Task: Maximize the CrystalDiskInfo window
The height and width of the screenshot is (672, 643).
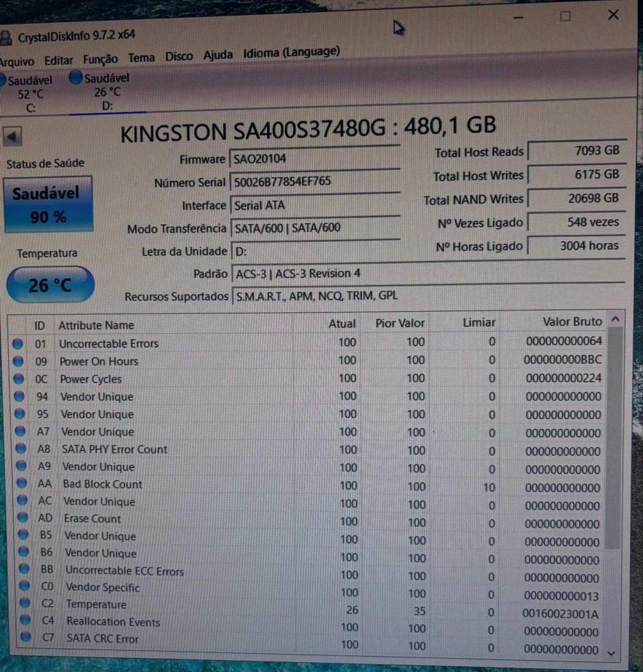Action: (x=565, y=16)
